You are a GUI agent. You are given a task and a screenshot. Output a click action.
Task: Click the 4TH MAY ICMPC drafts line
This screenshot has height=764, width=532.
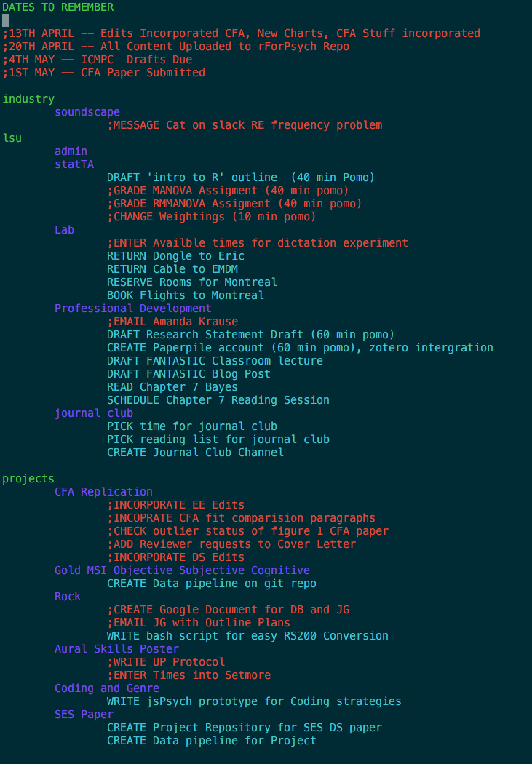98,60
